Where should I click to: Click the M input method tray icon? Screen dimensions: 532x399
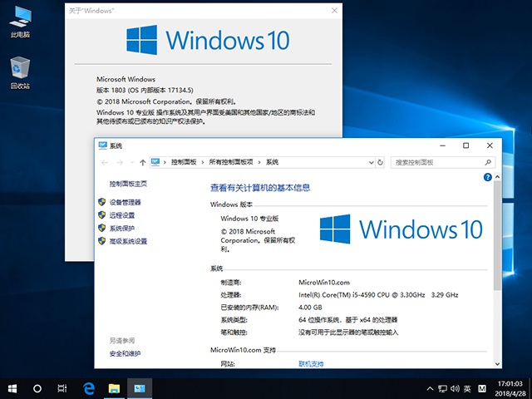(482, 388)
